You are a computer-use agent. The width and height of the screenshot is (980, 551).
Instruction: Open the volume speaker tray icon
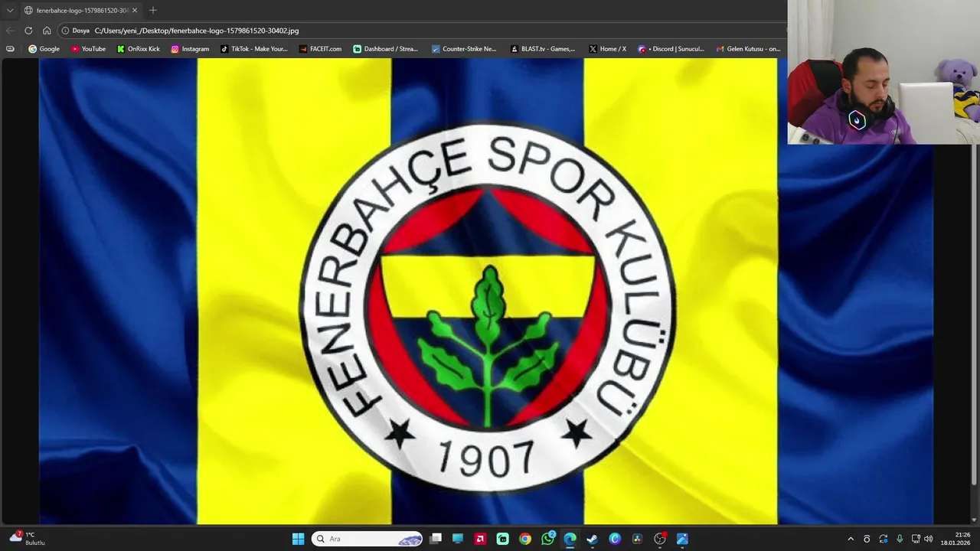click(x=929, y=539)
